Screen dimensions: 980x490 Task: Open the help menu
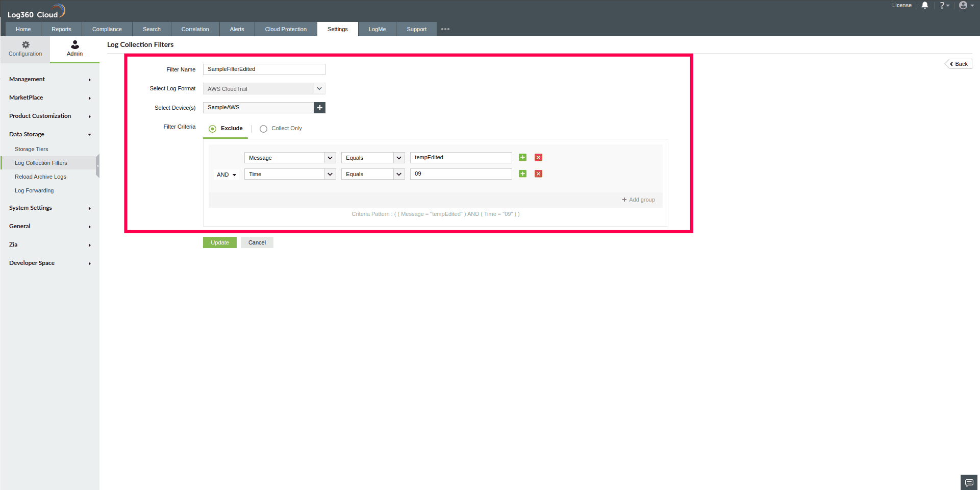click(944, 5)
